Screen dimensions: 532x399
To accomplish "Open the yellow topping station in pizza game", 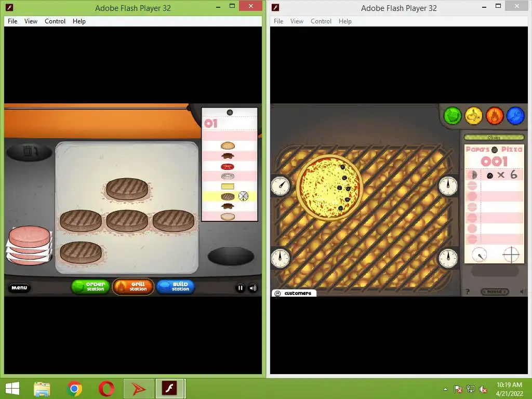I will (474, 116).
